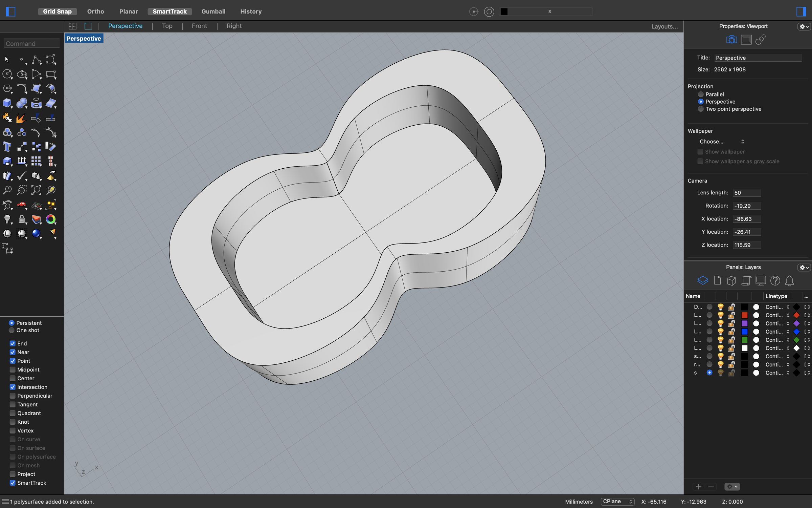Image resolution: width=812 pixels, height=508 pixels.
Task: Enable the Midpoint osnap checkbox
Action: point(13,369)
